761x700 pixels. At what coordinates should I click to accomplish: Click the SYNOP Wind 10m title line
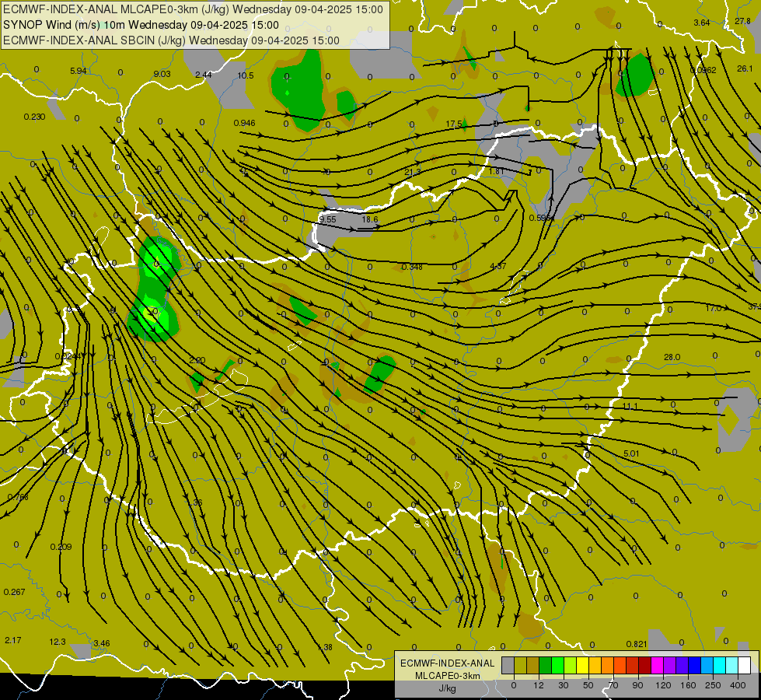coord(141,25)
